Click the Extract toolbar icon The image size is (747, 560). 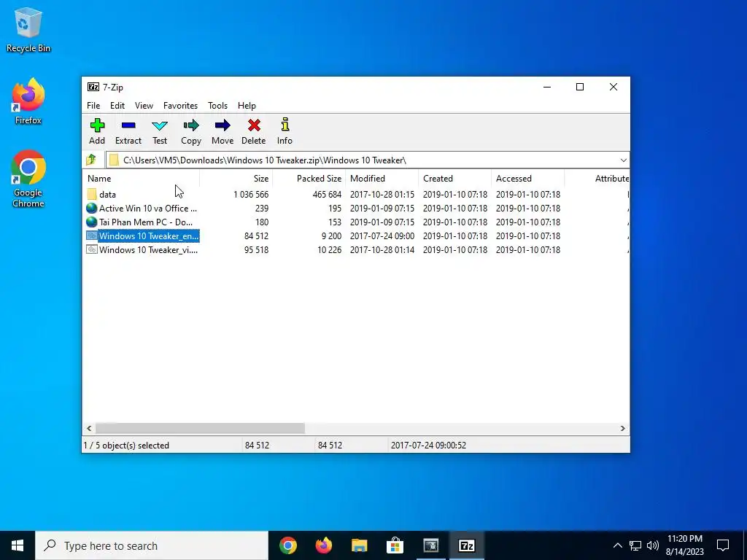coord(128,125)
